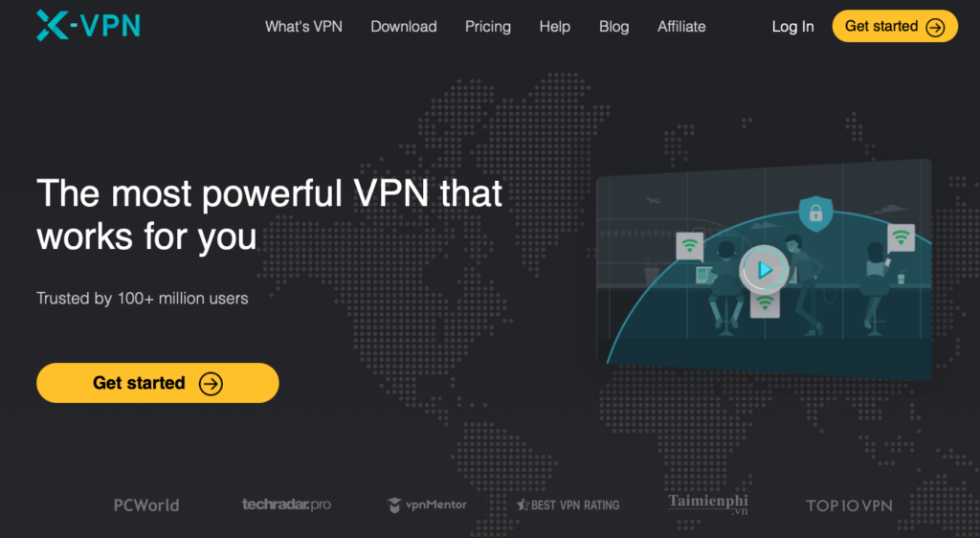Click Log In
Viewport: 980px width, 538px height.
coord(793,27)
